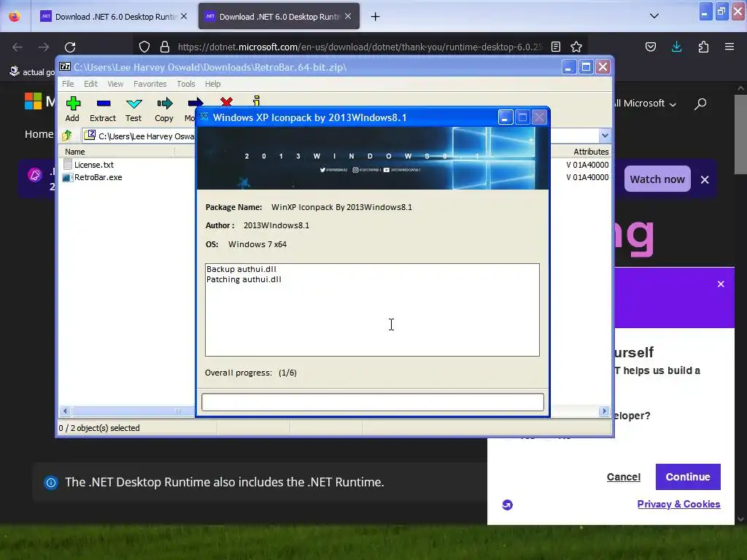
Task: Dismiss the Watch now banner with X
Action: coord(705,179)
